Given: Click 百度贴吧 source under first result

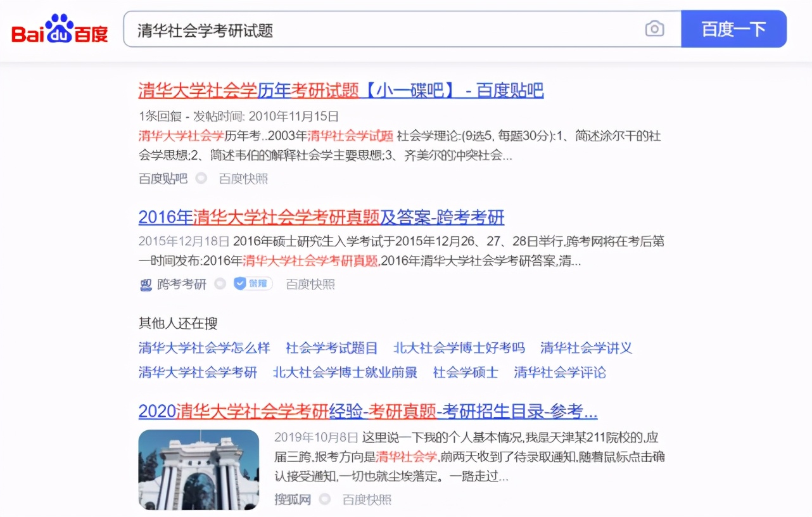Looking at the screenshot, I should click(163, 179).
